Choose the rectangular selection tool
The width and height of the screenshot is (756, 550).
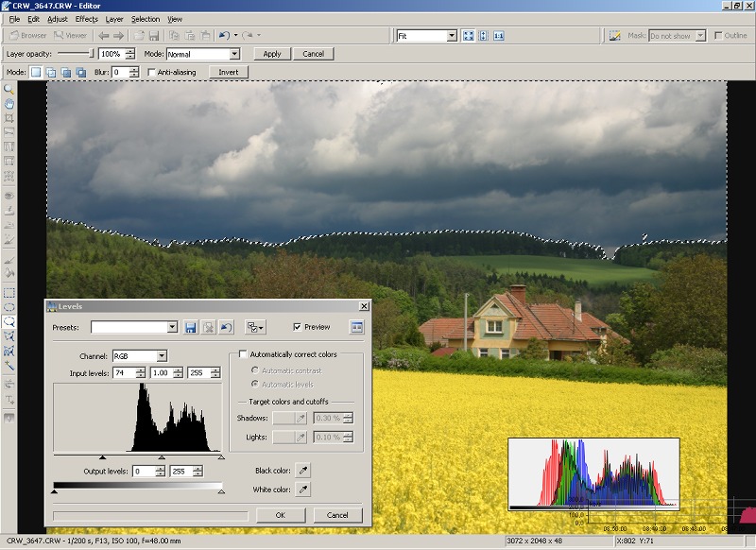click(x=9, y=293)
